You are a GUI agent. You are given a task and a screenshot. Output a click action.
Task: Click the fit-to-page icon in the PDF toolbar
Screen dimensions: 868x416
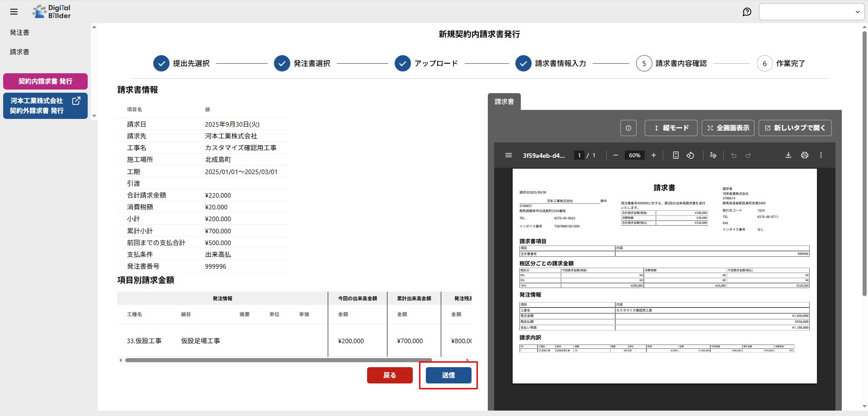pyautogui.click(x=675, y=155)
